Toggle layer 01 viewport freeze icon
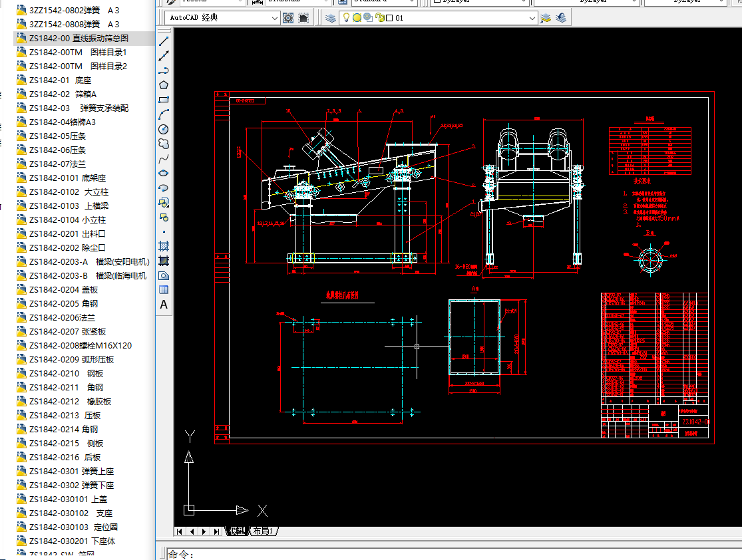 click(368, 17)
